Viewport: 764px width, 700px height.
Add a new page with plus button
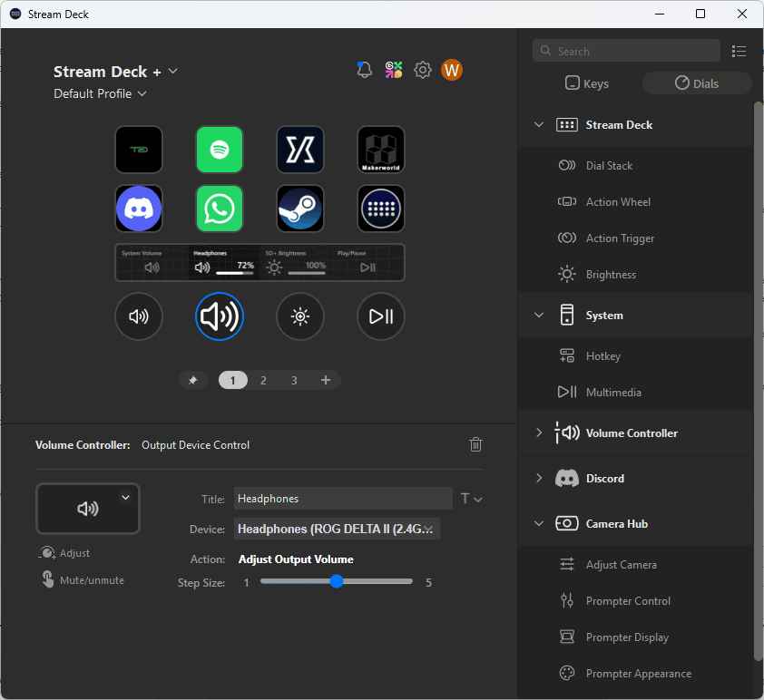326,381
